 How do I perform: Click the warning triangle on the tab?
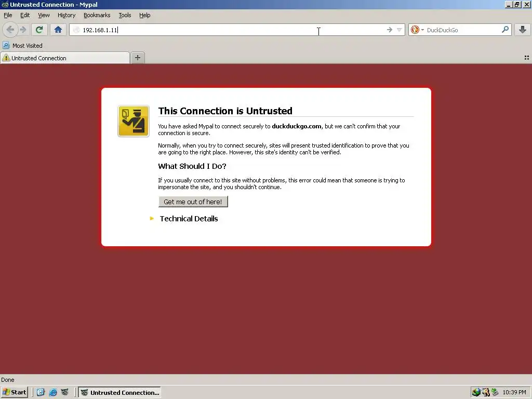tap(6, 58)
